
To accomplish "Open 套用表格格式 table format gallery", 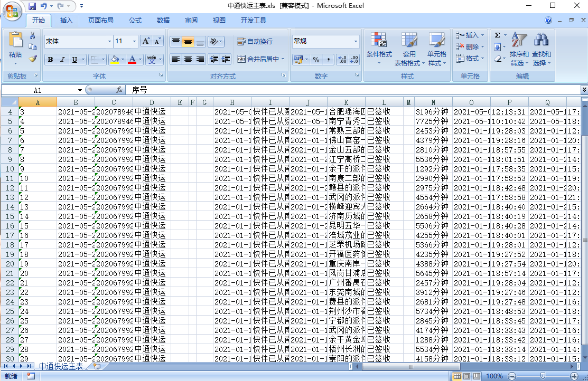I will click(x=409, y=49).
